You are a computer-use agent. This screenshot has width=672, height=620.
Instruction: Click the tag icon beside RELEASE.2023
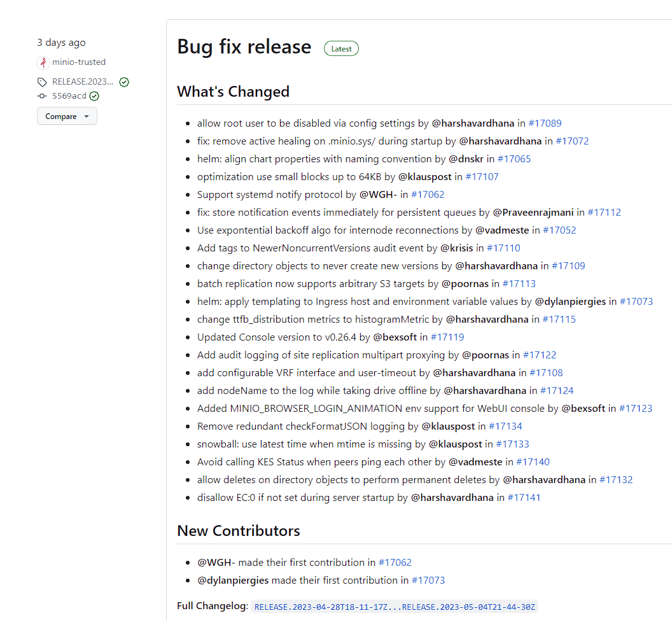(x=42, y=81)
